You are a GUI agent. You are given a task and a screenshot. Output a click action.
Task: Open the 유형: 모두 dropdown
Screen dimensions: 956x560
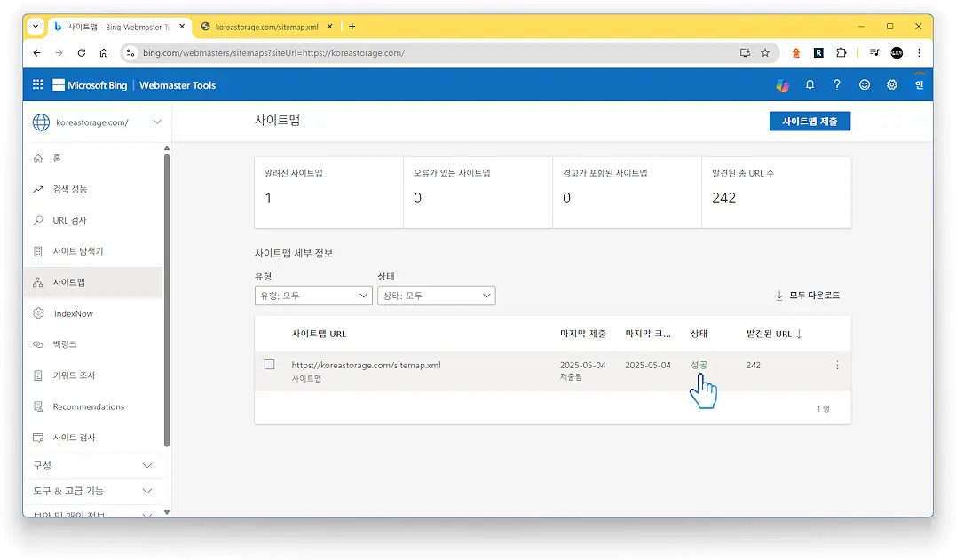point(312,296)
